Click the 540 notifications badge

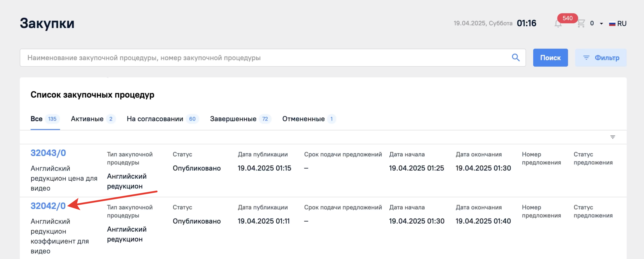click(x=567, y=18)
